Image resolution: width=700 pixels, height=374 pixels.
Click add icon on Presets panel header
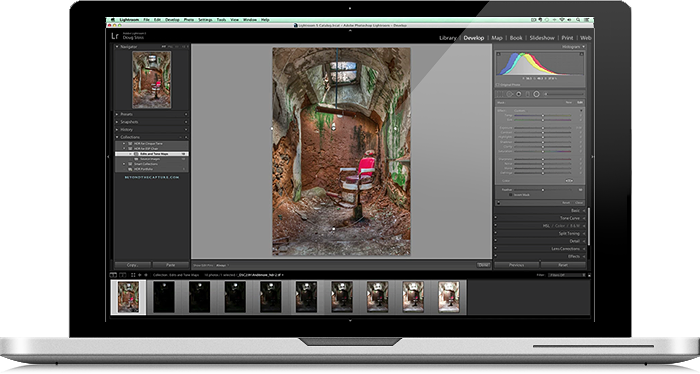click(186, 114)
